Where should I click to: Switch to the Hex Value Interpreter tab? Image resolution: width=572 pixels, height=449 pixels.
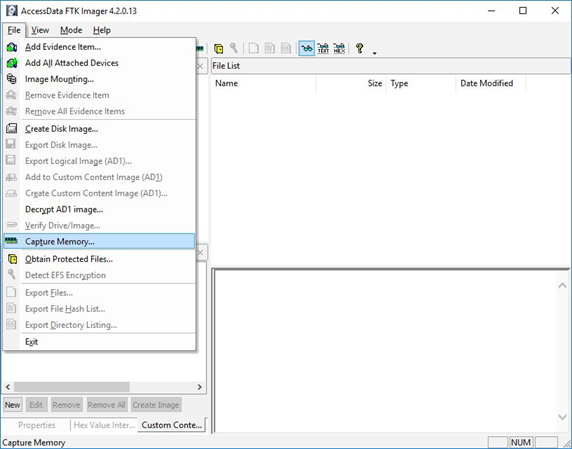click(x=104, y=425)
